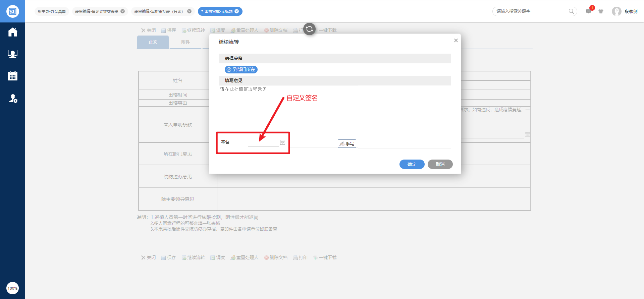Click 关闭 in the top form toolbar
Viewport: 644px width, 299px height.
pos(149,30)
